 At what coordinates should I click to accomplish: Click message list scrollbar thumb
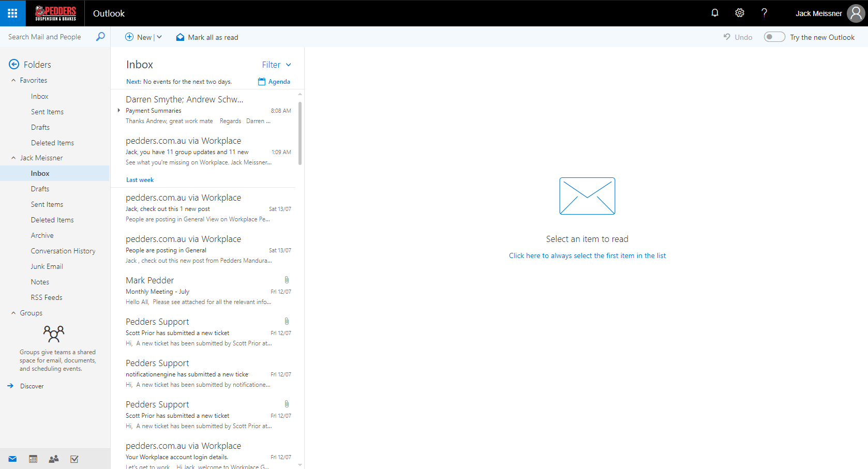300,133
